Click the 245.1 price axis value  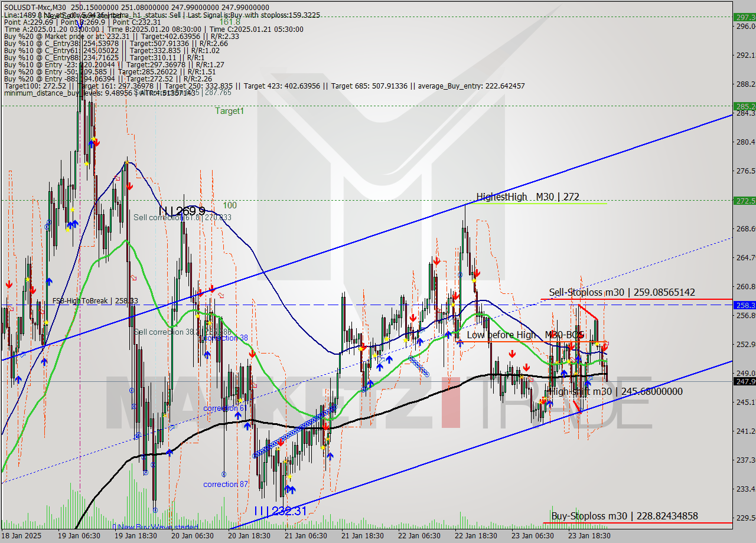tap(745, 402)
